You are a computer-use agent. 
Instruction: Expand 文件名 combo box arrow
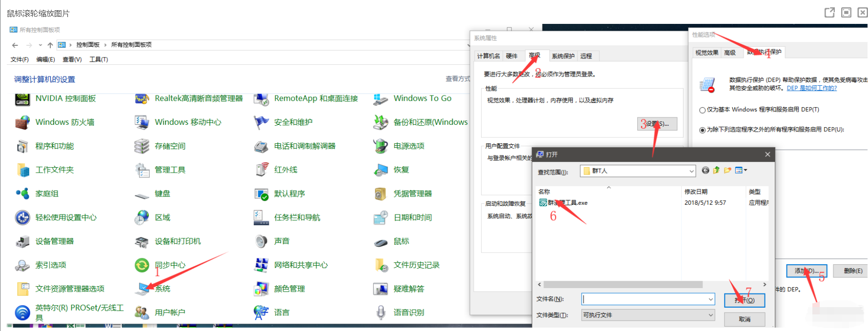click(x=710, y=299)
